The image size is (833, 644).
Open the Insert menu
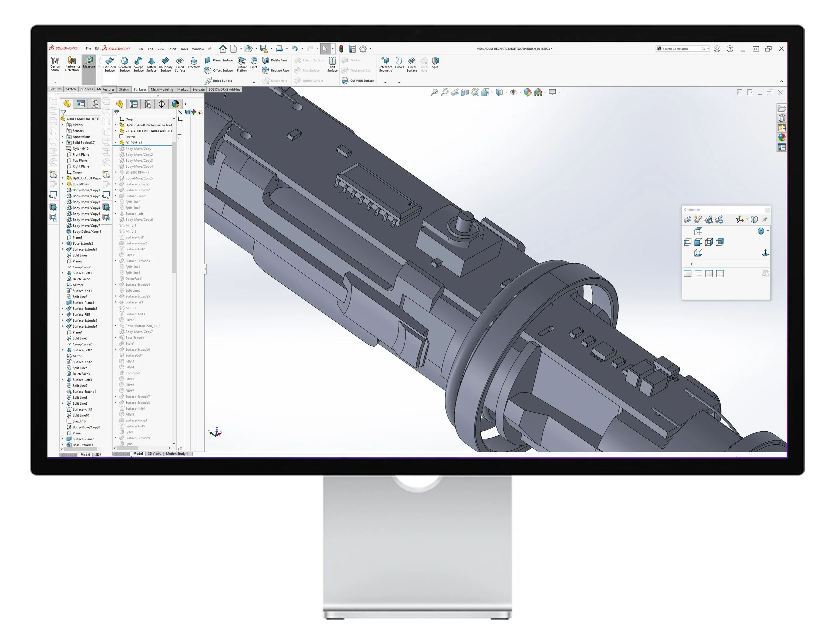point(172,49)
